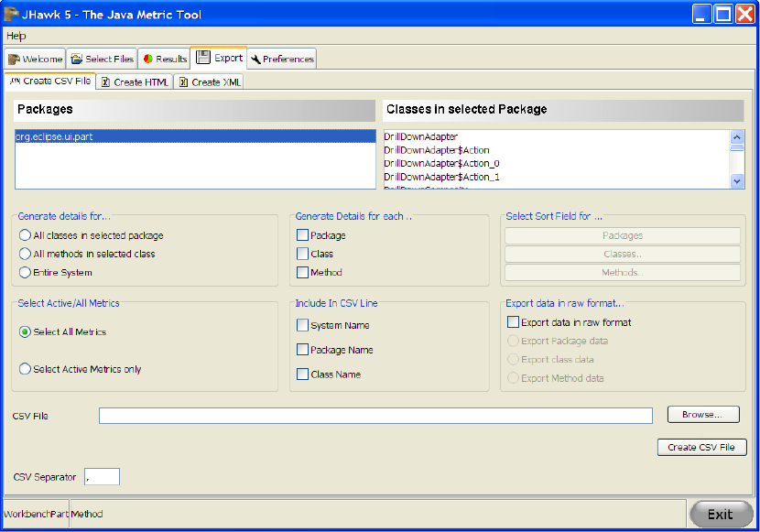Image resolution: width=760 pixels, height=532 pixels.
Task: Select DrillDownAdapter$Action_0 in the class list
Action: coord(557,164)
